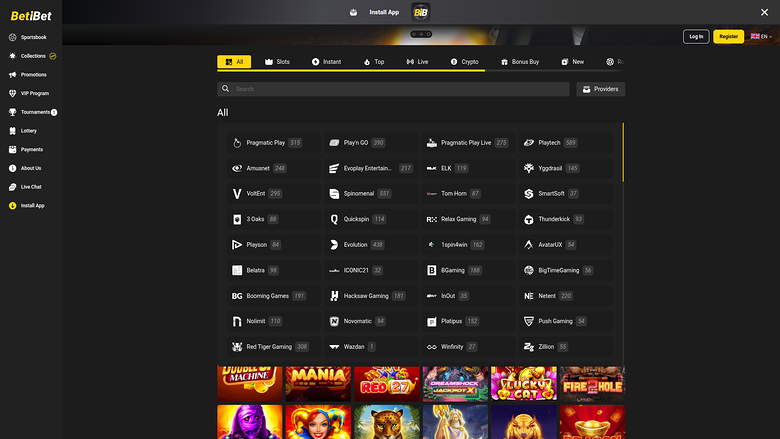Click the VIP Program diamond icon
This screenshot has width=780, height=439.
click(x=13, y=93)
